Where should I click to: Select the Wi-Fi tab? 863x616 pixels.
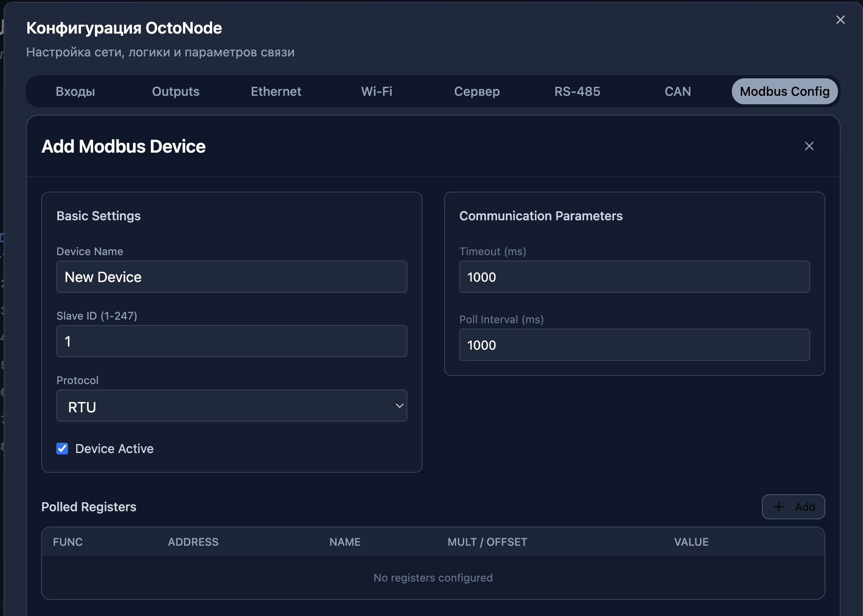[x=376, y=91]
